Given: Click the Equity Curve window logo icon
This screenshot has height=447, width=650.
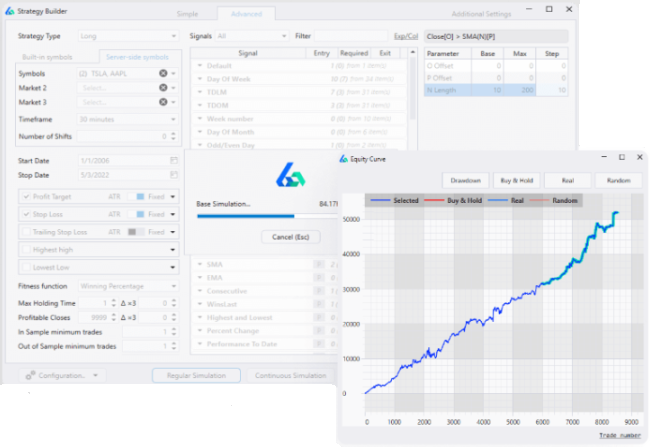Looking at the screenshot, I should click(344, 159).
